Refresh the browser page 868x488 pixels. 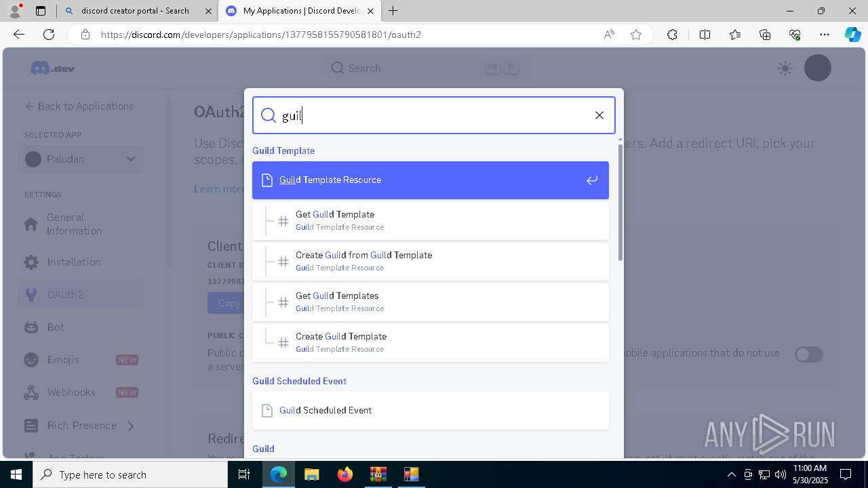[49, 35]
